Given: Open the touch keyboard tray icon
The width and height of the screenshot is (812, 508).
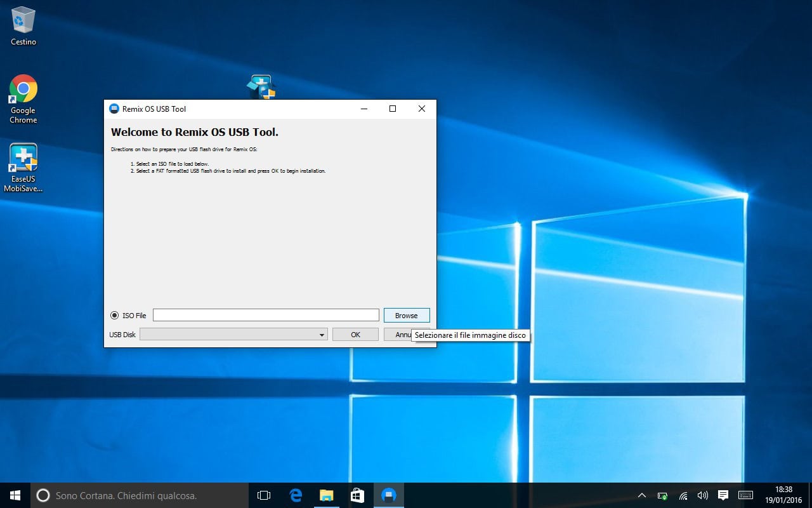Looking at the screenshot, I should [746, 495].
